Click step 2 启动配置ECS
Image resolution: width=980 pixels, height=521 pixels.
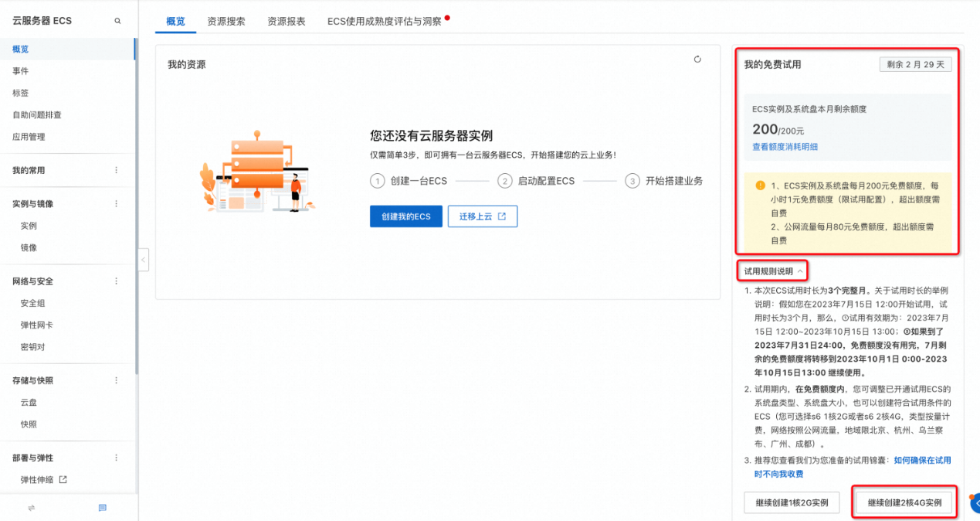[537, 181]
